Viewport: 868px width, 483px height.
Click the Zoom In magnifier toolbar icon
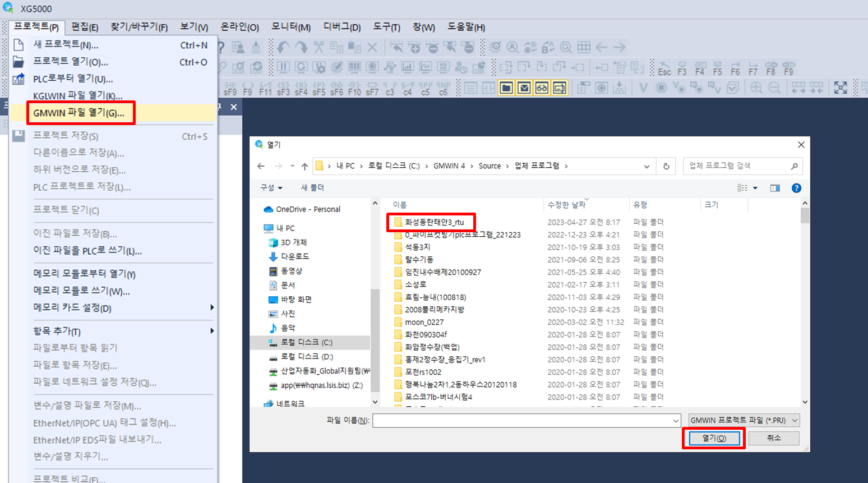click(756, 88)
